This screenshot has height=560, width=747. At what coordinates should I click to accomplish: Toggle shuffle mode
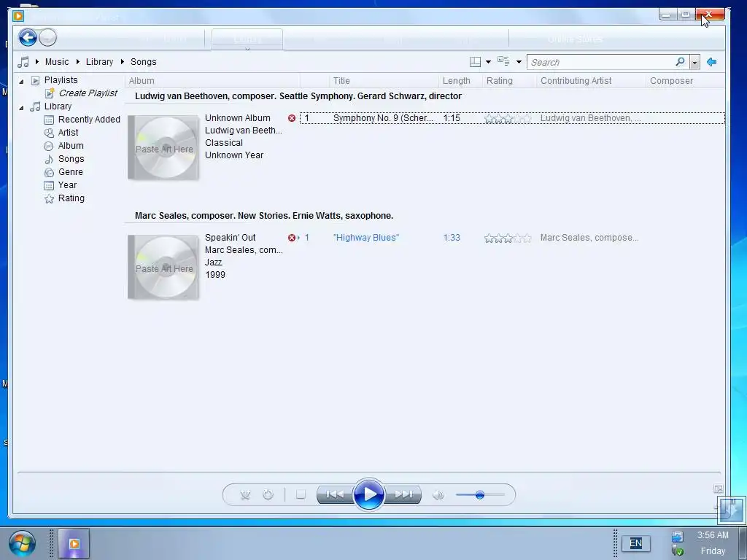point(245,495)
